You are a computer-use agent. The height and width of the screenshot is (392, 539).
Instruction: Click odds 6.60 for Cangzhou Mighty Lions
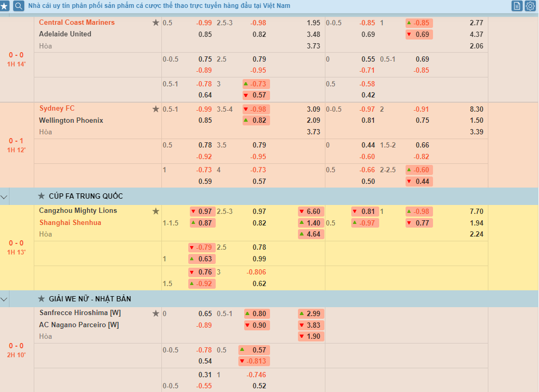[311, 211]
